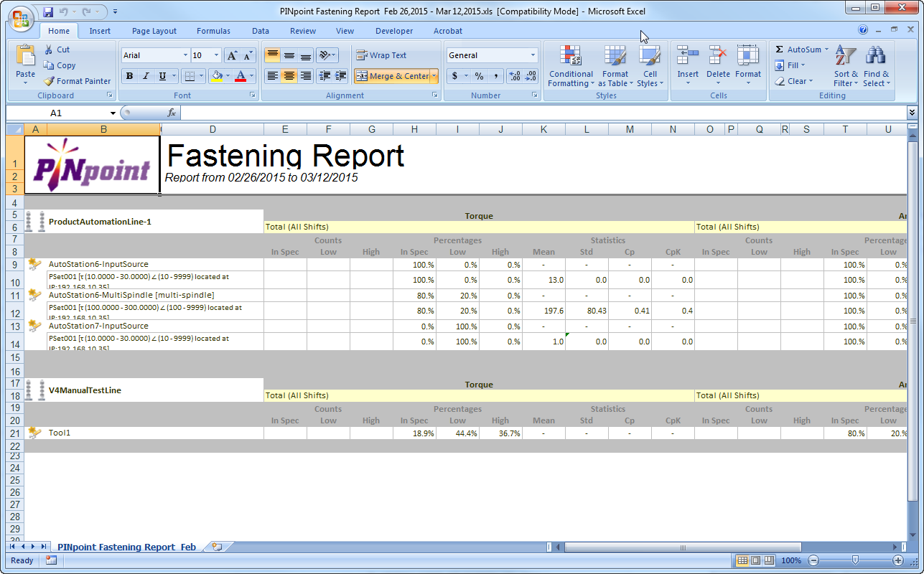Screen dimensions: 924x574
Task: Select the PINpoint Fastening Report sheet tab
Action: tap(126, 547)
